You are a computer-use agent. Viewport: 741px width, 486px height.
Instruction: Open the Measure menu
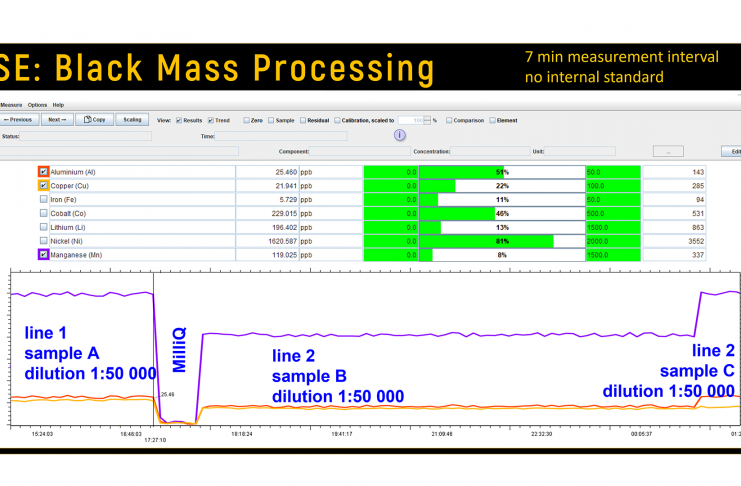pyautogui.click(x=11, y=105)
